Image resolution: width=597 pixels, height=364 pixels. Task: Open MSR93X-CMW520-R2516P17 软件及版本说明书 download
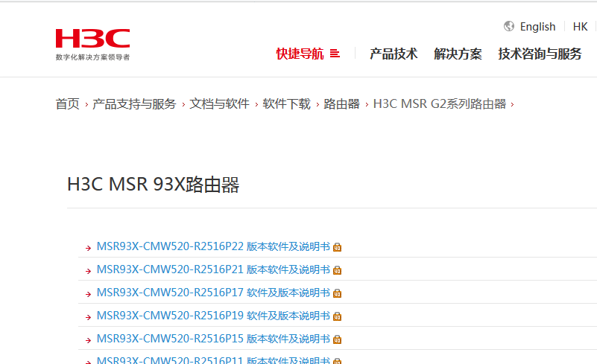213,293
